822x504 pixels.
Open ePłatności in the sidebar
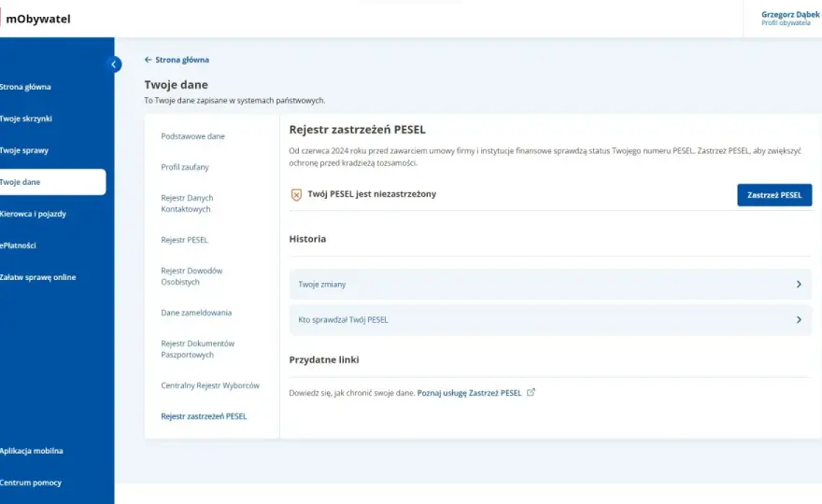(x=18, y=245)
